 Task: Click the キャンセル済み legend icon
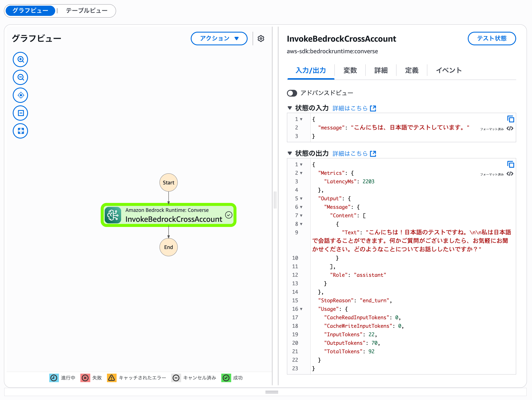(176, 378)
